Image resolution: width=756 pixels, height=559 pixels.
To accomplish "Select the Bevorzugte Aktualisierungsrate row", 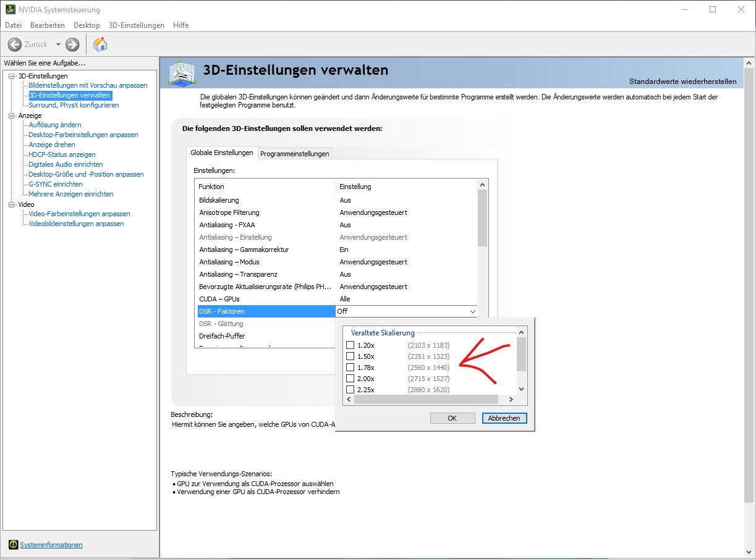I will pos(336,287).
